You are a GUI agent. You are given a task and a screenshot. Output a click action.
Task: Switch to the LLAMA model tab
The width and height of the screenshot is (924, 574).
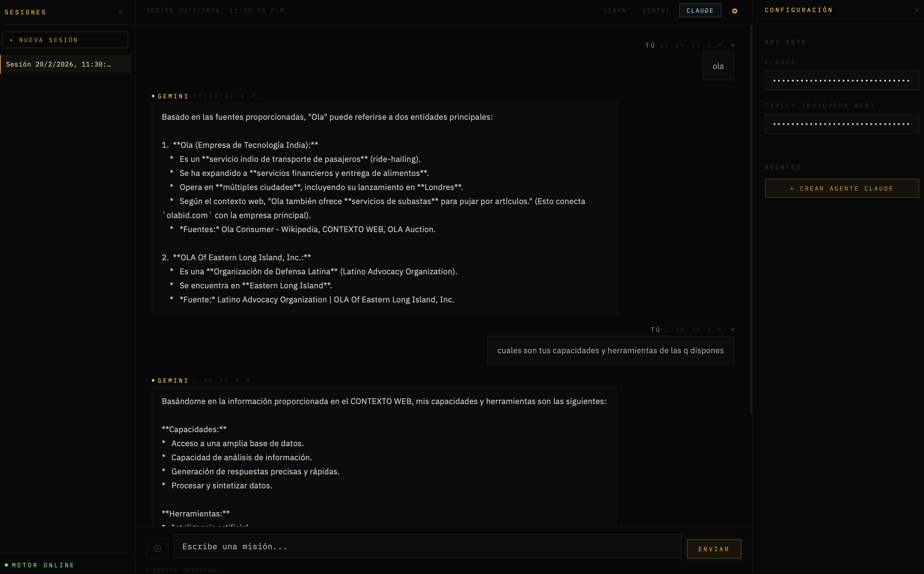coord(615,11)
